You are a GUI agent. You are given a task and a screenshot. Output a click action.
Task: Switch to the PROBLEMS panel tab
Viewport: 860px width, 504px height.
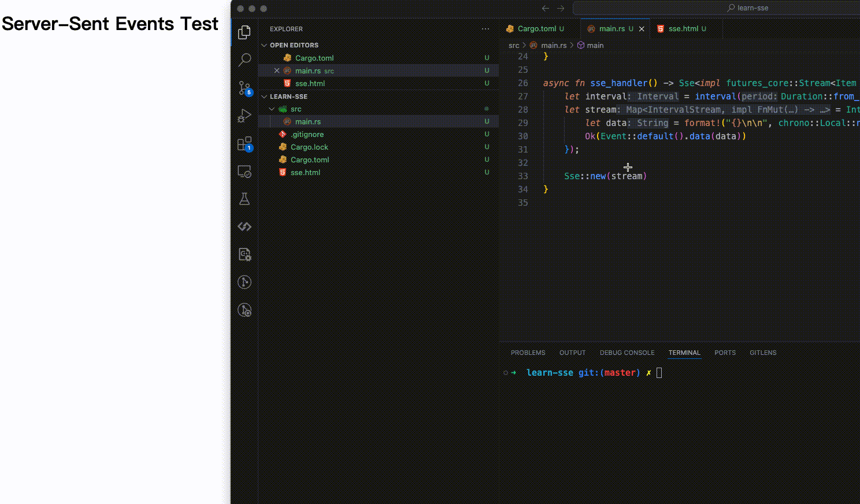[x=528, y=353]
